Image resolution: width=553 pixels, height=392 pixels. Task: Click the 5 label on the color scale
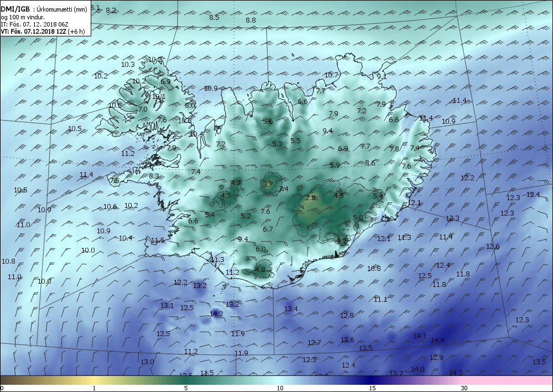click(186, 388)
